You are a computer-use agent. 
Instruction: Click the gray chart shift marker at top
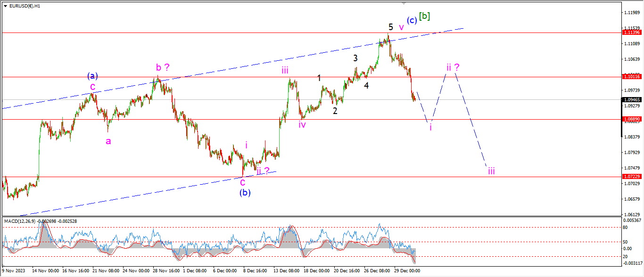point(404,3)
